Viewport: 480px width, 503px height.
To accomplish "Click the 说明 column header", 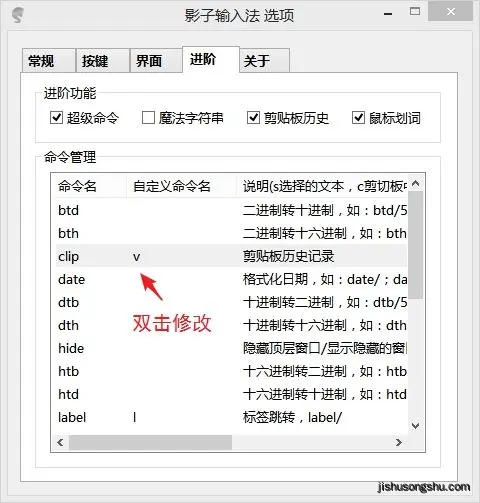I will point(322,186).
